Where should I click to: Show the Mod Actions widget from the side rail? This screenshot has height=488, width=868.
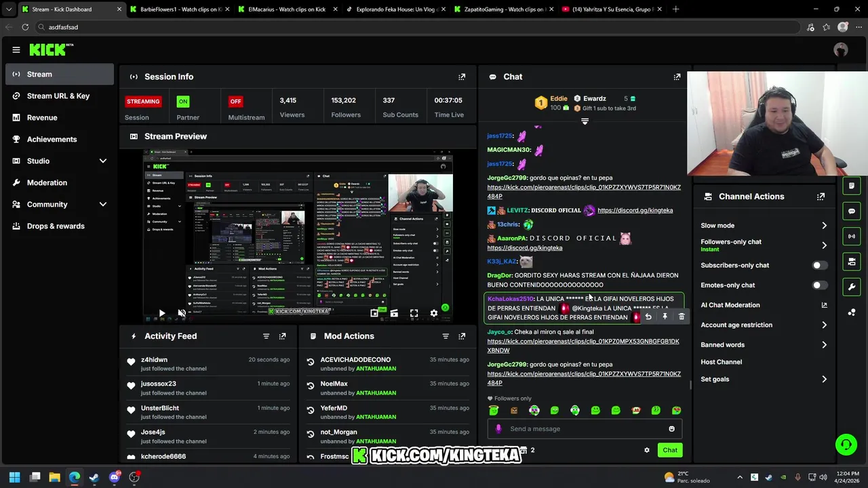tap(852, 186)
